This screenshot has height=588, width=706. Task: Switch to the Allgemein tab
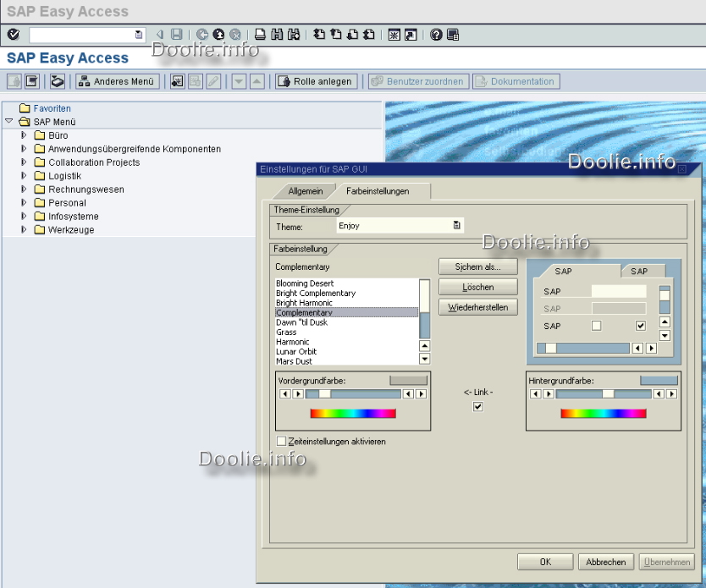tap(306, 191)
